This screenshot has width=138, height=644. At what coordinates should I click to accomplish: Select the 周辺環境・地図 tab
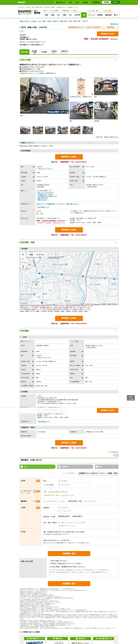(34, 52)
